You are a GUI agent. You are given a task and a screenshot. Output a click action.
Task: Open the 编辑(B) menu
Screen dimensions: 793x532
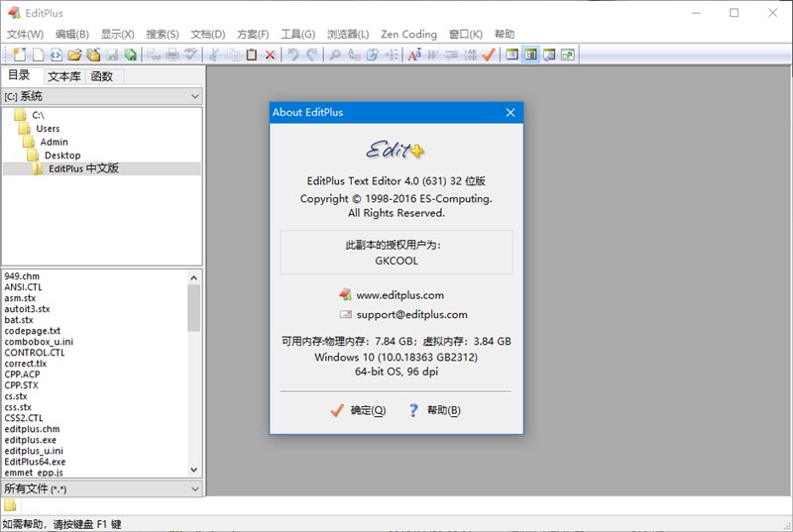point(71,34)
